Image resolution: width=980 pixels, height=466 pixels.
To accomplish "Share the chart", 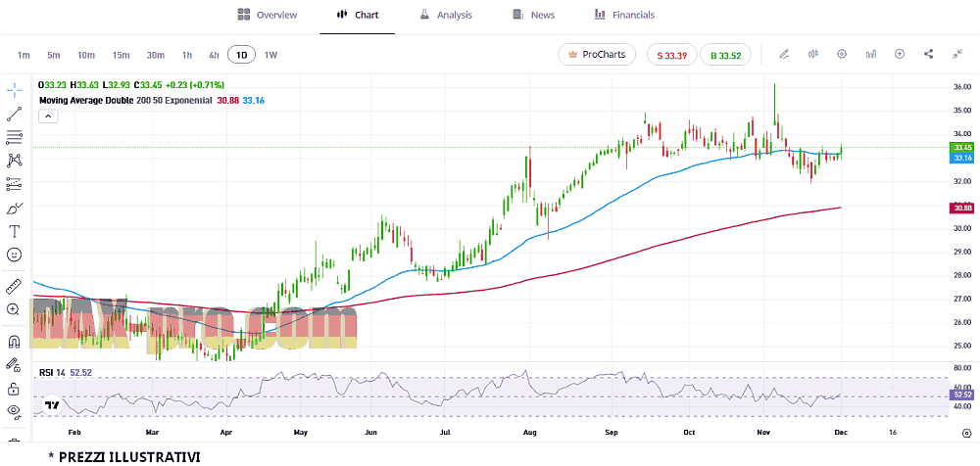I will pos(928,55).
